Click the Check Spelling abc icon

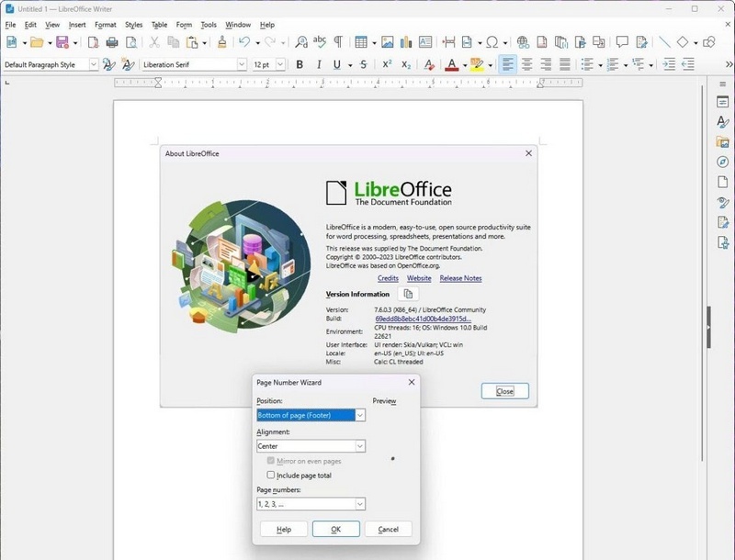coord(320,42)
